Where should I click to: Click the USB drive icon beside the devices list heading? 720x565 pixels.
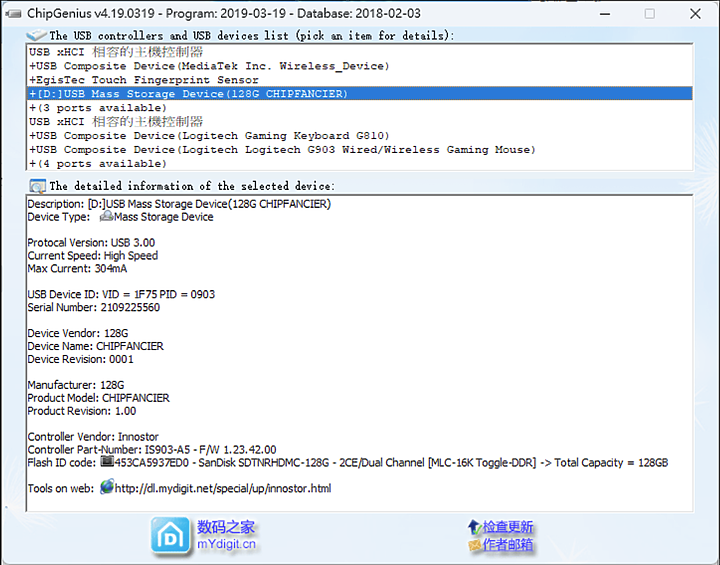[36, 35]
